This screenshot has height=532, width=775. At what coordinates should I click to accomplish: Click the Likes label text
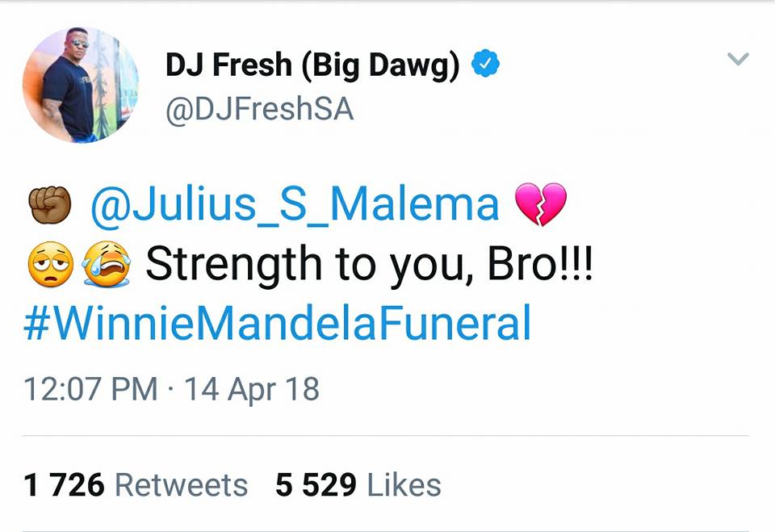tap(404, 485)
